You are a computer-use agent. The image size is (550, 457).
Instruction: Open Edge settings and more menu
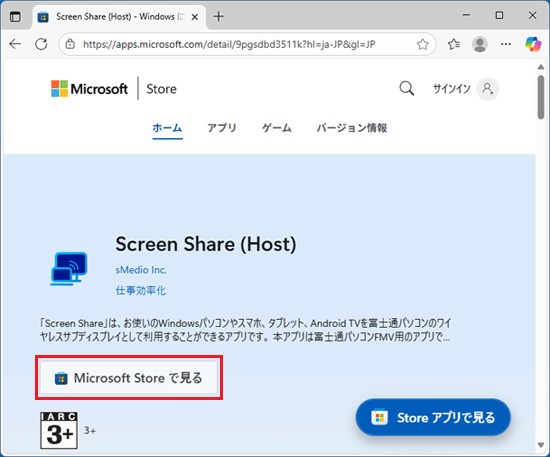[x=506, y=44]
